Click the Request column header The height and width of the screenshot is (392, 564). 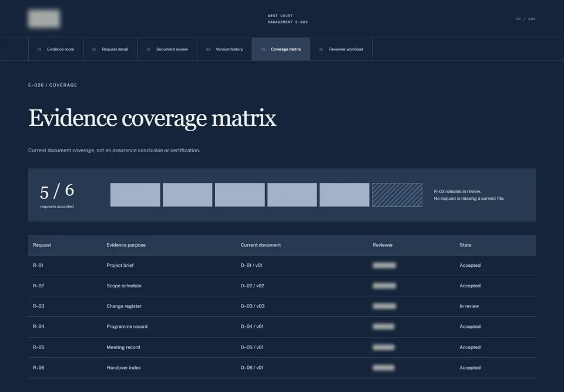(42, 245)
